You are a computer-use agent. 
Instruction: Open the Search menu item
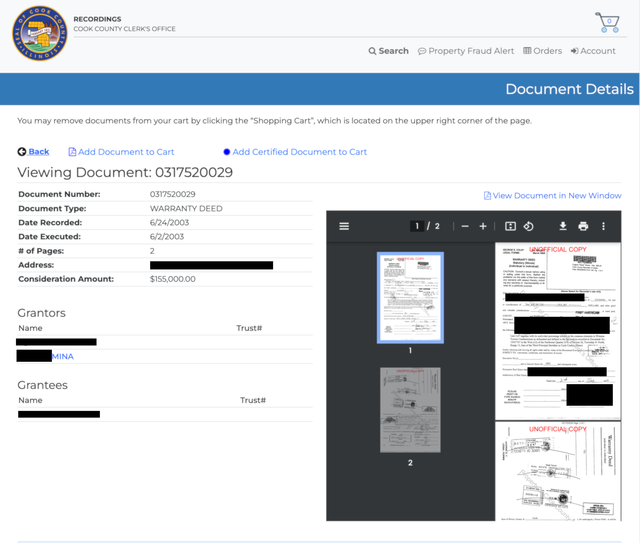click(388, 51)
